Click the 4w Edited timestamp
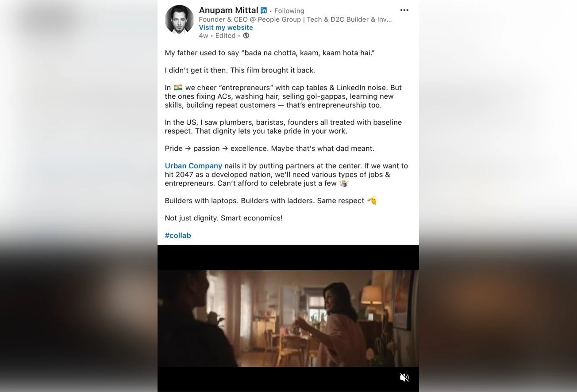The width and height of the screenshot is (577, 392). coord(217,36)
